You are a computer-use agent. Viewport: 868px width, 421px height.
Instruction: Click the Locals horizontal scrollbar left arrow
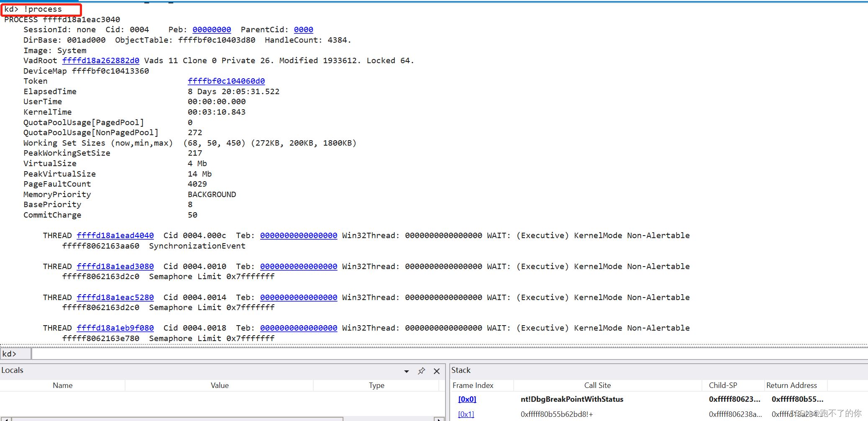pyautogui.click(x=5, y=419)
